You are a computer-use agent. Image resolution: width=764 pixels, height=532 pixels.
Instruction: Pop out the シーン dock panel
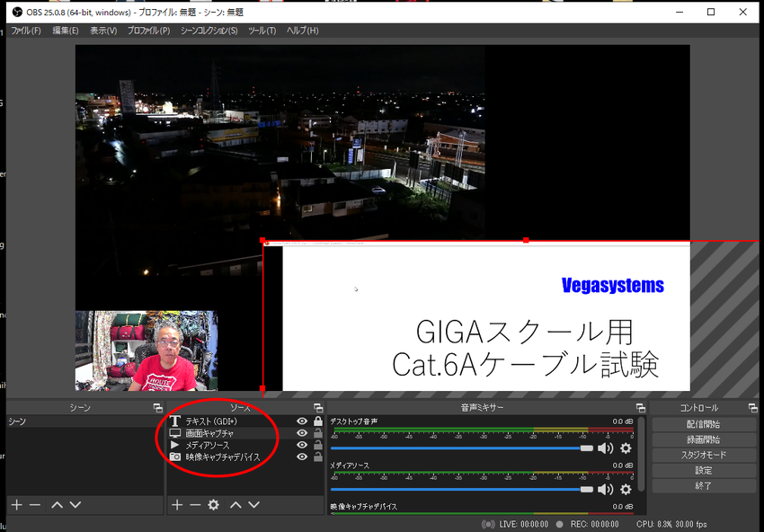[x=157, y=408]
